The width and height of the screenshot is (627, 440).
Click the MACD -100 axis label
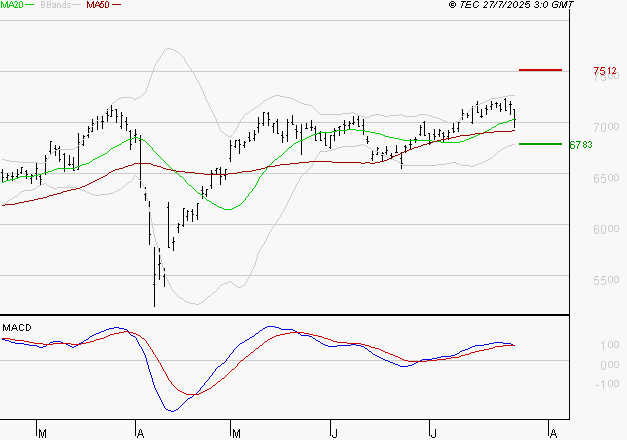click(607, 385)
